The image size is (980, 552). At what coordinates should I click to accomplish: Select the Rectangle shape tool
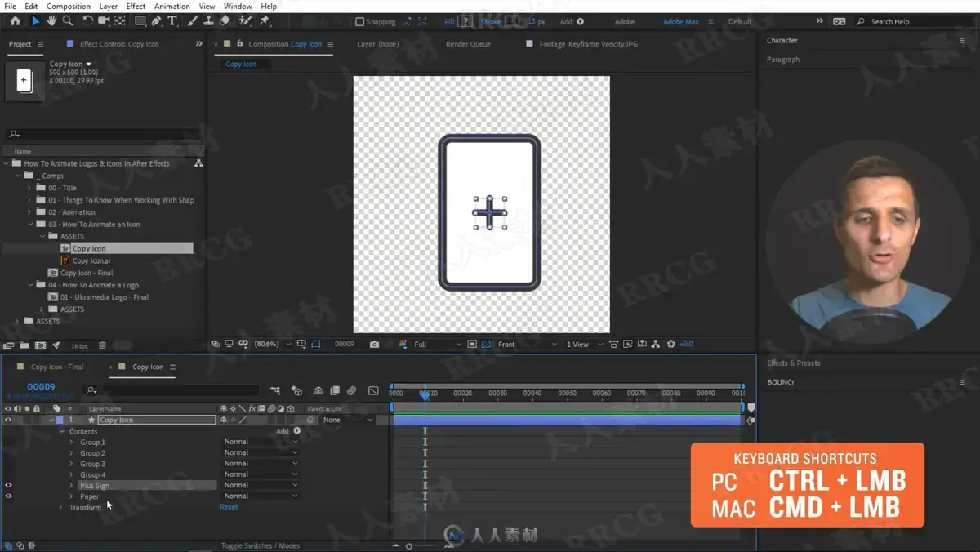click(140, 21)
